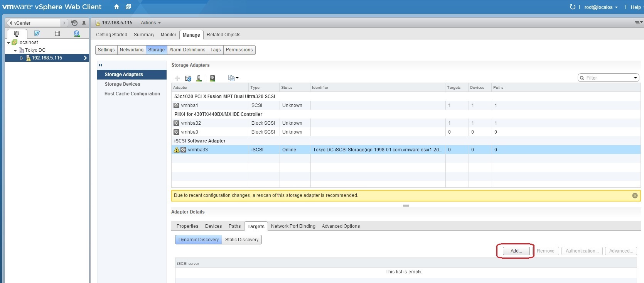644x283 pixels.
Task: Go to the vSphere home icon
Action: 116,7
